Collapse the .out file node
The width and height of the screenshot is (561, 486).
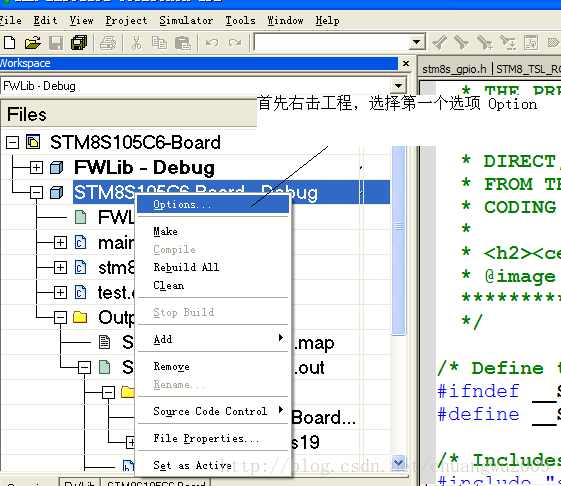click(x=84, y=368)
